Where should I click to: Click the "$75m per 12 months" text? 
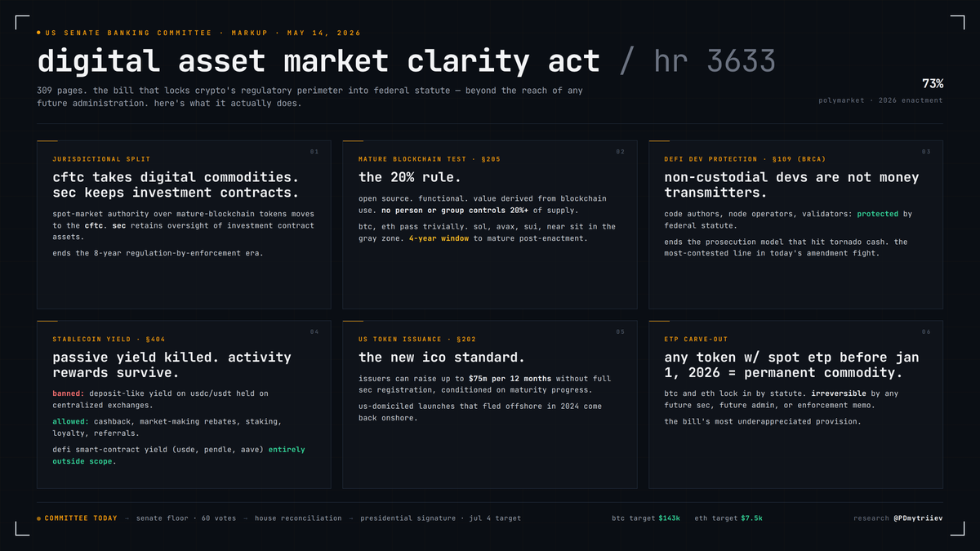pyautogui.click(x=511, y=379)
